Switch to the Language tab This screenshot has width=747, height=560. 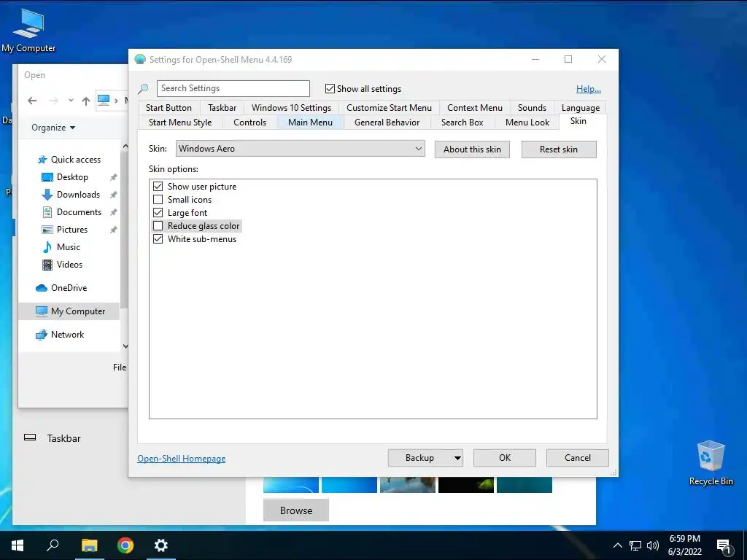pyautogui.click(x=580, y=108)
